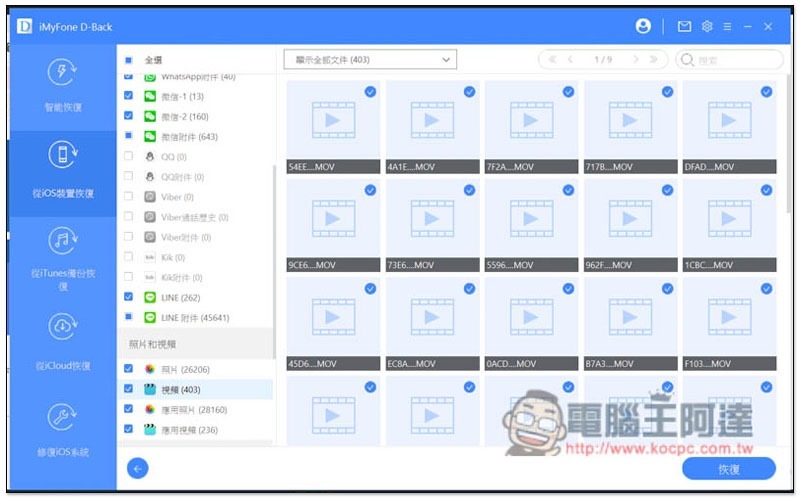Uncheck the LINE (262) checkbox
The height and width of the screenshot is (499, 800).
tap(129, 297)
